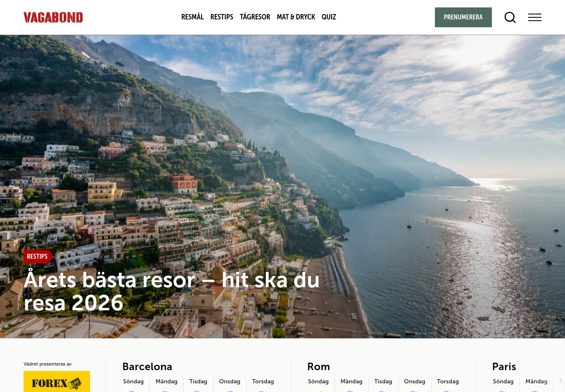565x392 pixels.
Task: Go to Tågresor section
Action: click(255, 17)
